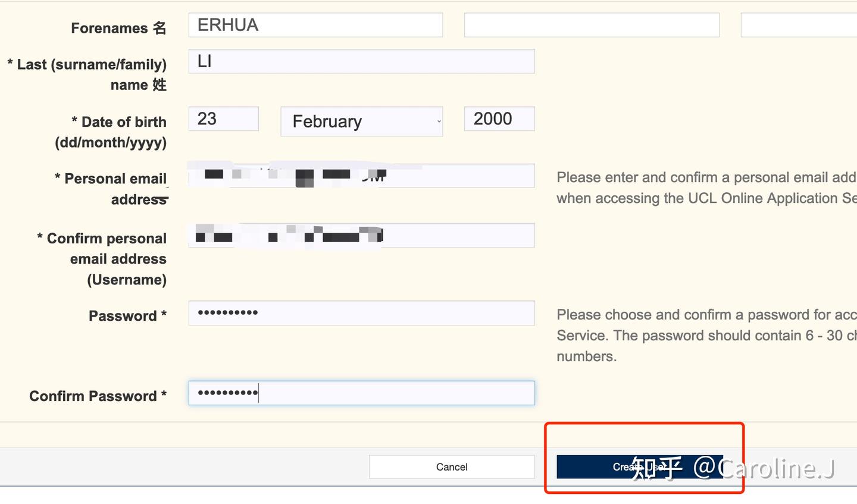The width and height of the screenshot is (857, 504).
Task: Click the Forenames 名 label
Action: tap(118, 28)
